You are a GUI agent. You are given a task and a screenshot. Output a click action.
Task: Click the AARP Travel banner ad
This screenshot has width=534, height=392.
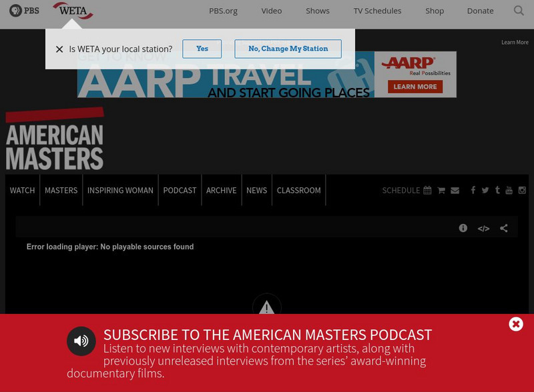coord(266,75)
